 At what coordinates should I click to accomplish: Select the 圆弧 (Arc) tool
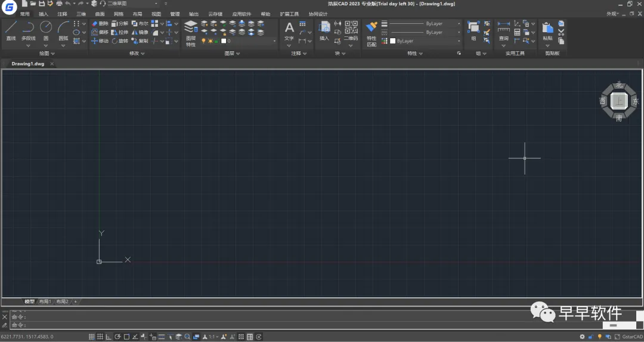63,31
